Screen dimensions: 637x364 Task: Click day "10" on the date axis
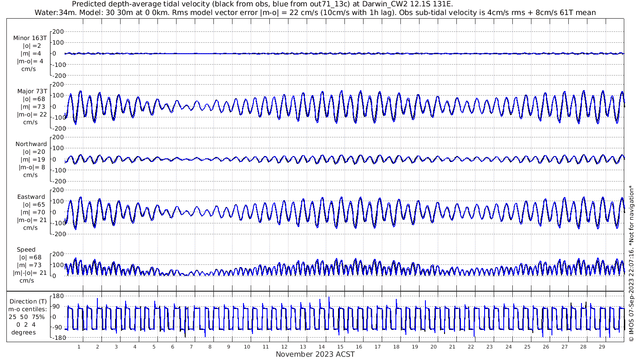tap(247, 347)
